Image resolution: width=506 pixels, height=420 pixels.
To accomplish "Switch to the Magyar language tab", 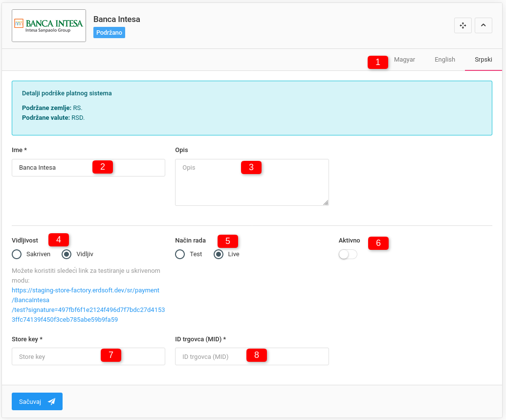I will click(x=404, y=60).
